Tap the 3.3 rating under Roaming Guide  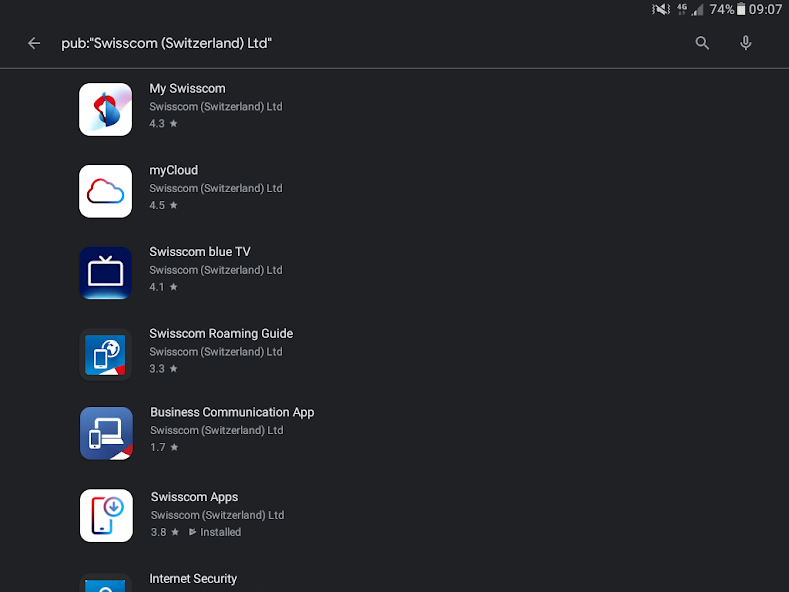[x=163, y=368]
